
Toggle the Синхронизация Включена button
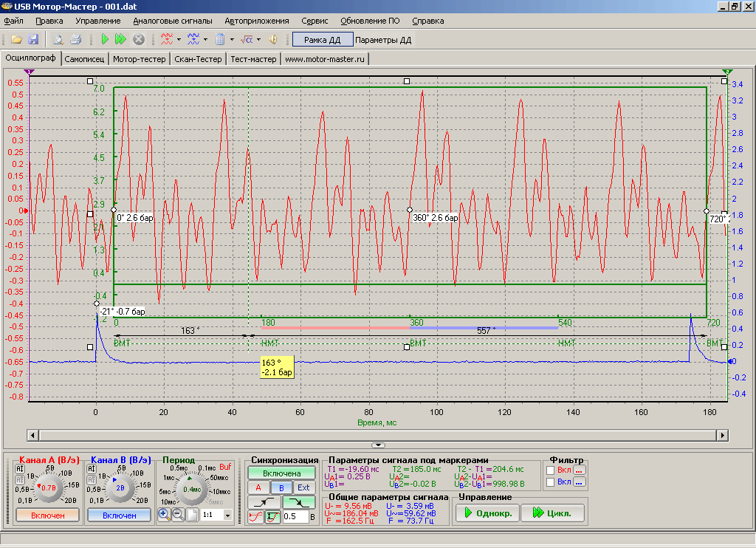pyautogui.click(x=281, y=473)
